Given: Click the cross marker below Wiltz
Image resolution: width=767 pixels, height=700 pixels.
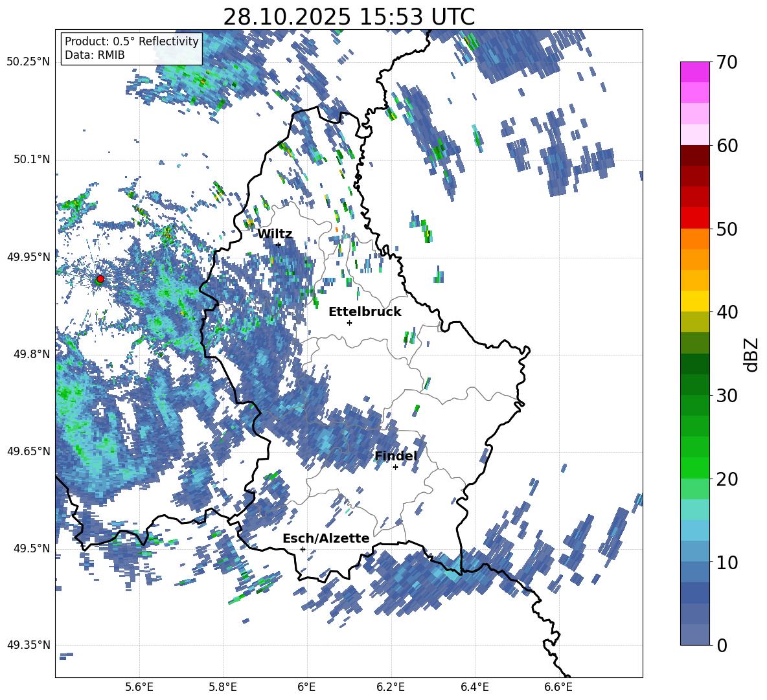Looking at the screenshot, I should (x=278, y=245).
